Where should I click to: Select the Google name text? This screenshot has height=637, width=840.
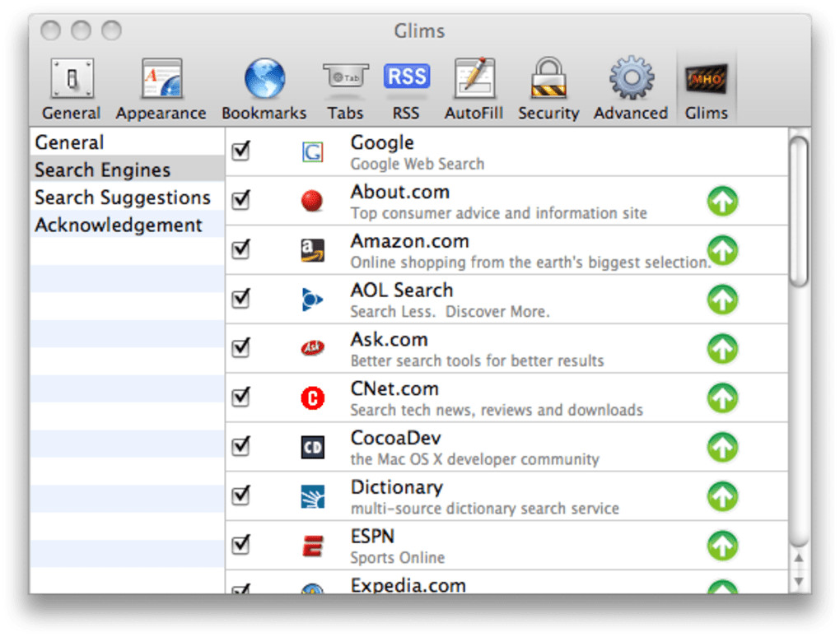pos(382,142)
